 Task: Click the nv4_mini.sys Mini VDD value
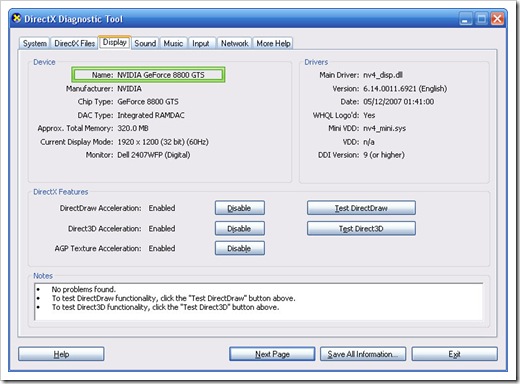[x=385, y=128]
